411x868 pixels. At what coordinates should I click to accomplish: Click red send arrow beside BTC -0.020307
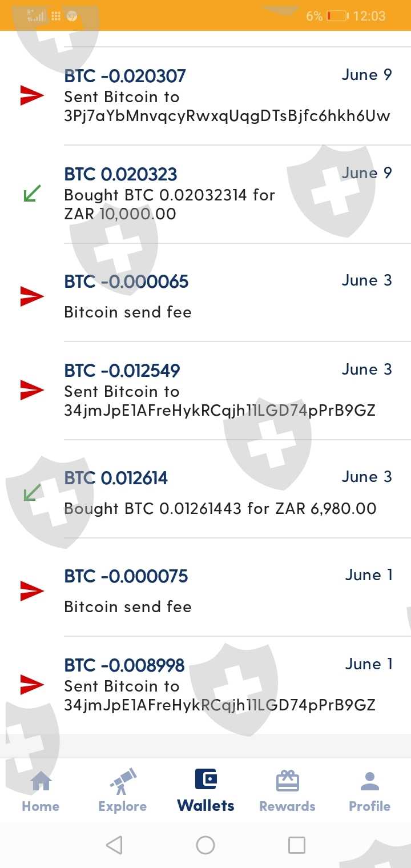(32, 95)
